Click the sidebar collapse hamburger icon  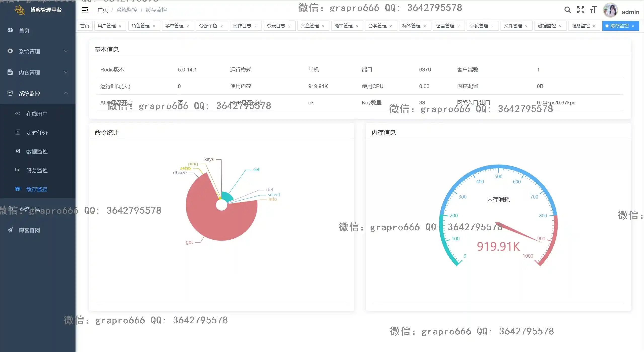[85, 10]
